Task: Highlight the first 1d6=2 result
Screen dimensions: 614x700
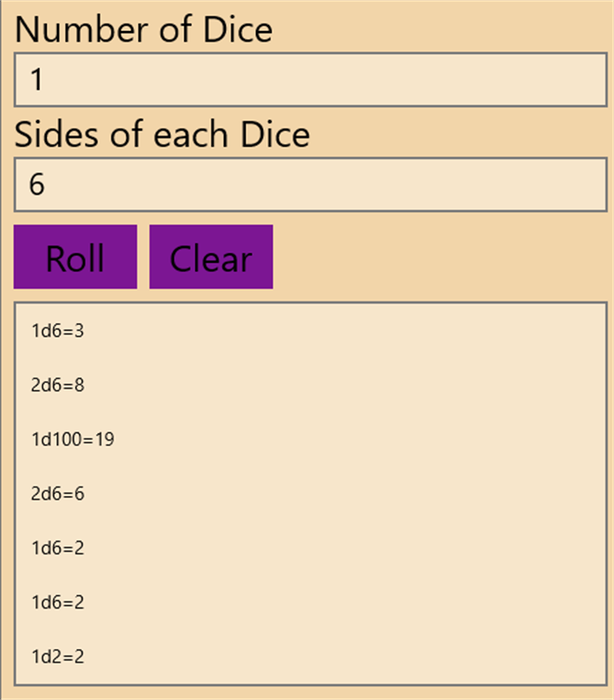Action: (x=58, y=548)
